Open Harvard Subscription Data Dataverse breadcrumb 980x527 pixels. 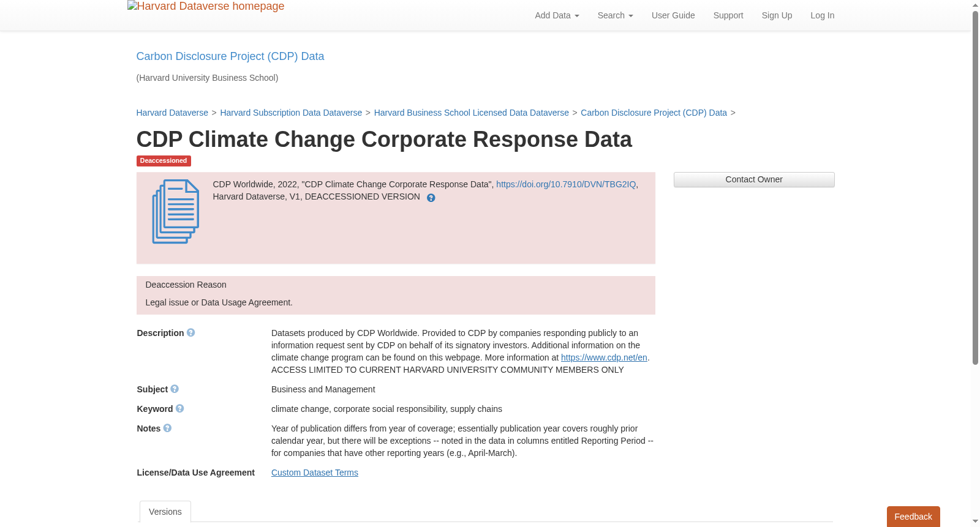(291, 113)
